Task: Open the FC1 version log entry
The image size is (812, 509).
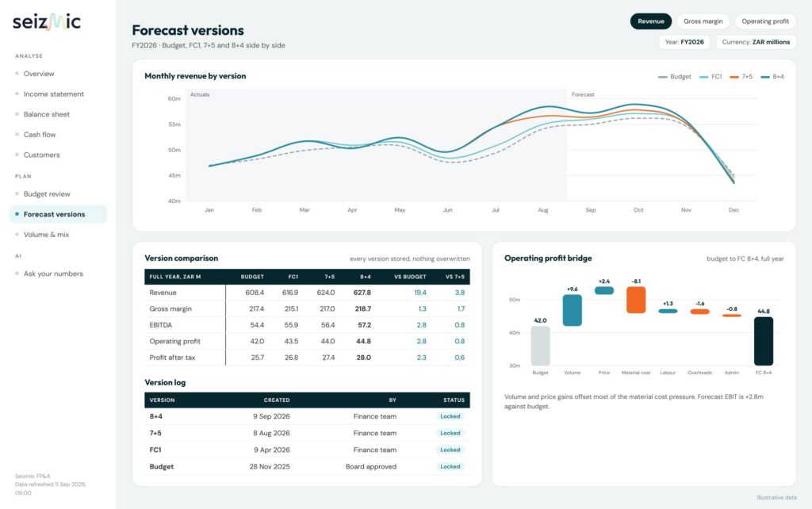Action: (x=307, y=450)
